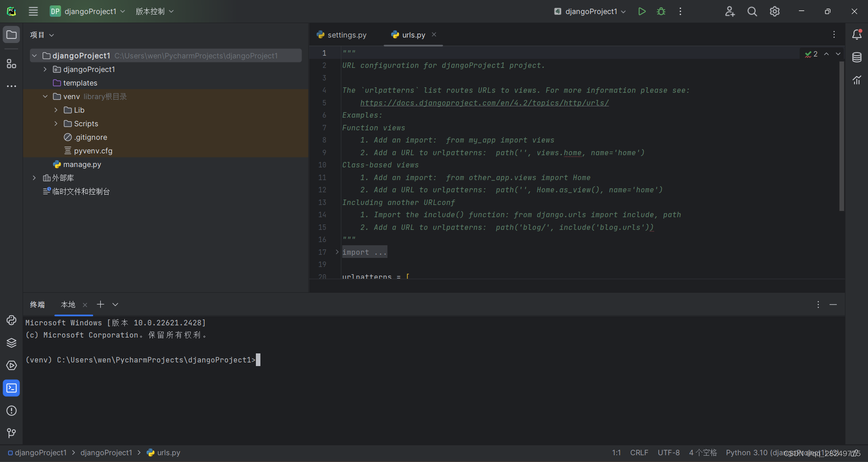Click the urls.py breadcrumb
Viewport: 868px width, 462px height.
coord(164,452)
